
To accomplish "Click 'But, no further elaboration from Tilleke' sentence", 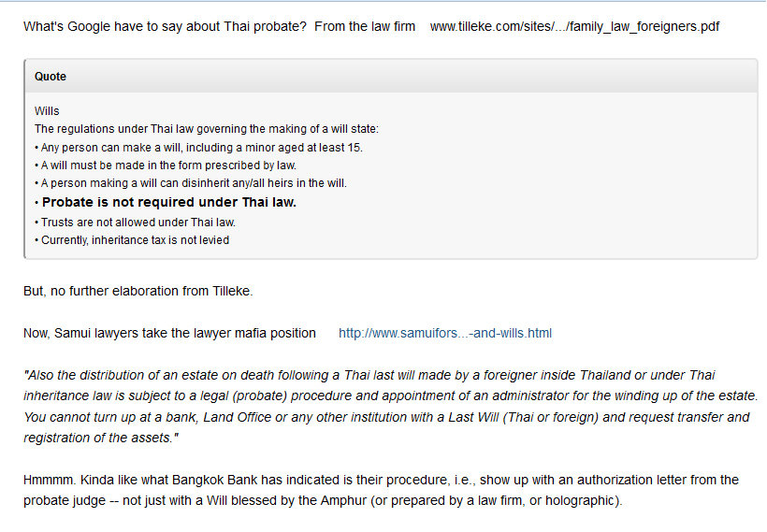I will tap(138, 292).
